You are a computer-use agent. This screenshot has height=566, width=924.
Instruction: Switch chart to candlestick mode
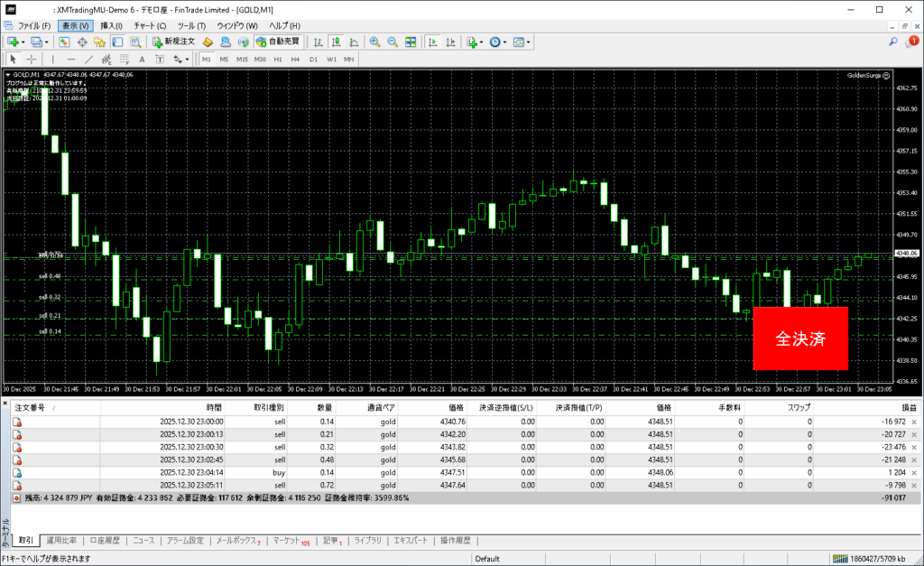336,42
